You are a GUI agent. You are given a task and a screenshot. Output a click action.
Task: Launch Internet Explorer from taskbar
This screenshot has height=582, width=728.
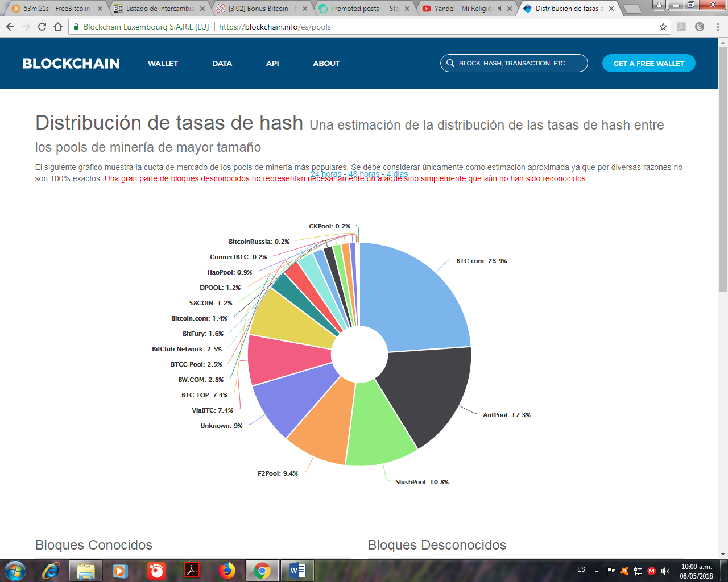(x=51, y=570)
